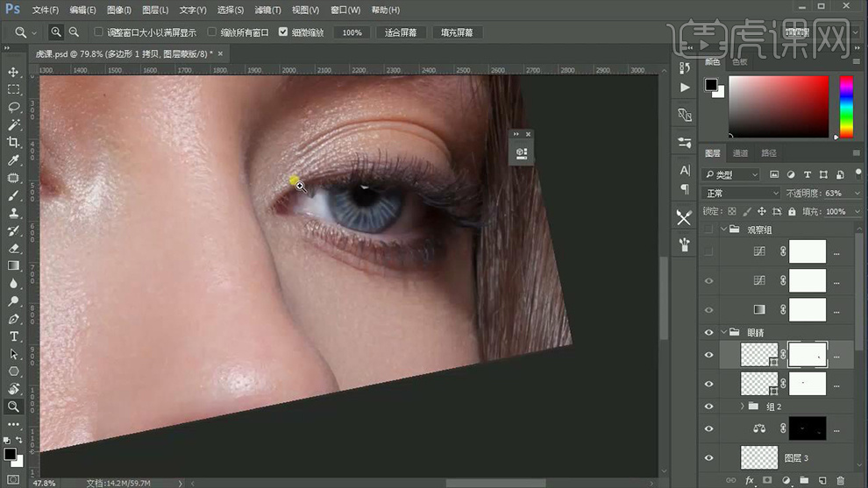Uncheck the 细微缩放 checkbox
868x488 pixels.
coord(283,32)
